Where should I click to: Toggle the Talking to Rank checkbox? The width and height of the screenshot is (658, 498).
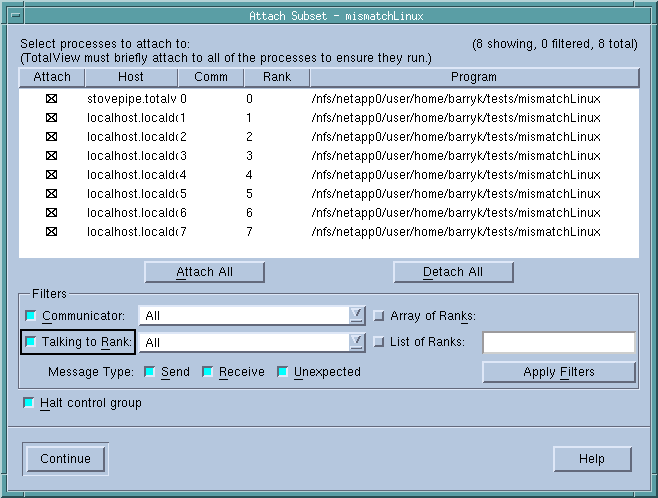pyautogui.click(x=31, y=343)
